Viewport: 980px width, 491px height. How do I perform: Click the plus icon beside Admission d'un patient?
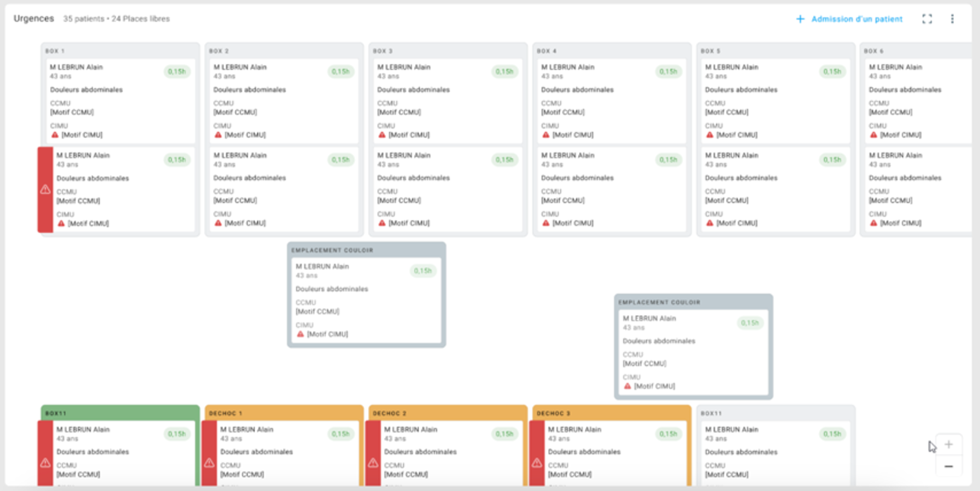point(800,19)
